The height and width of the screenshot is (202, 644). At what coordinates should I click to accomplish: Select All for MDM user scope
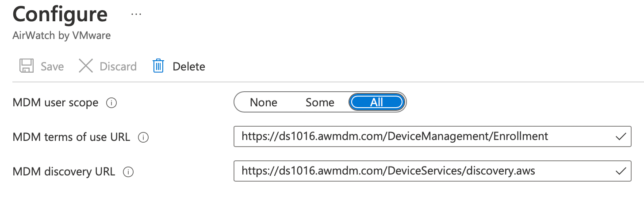(x=376, y=103)
